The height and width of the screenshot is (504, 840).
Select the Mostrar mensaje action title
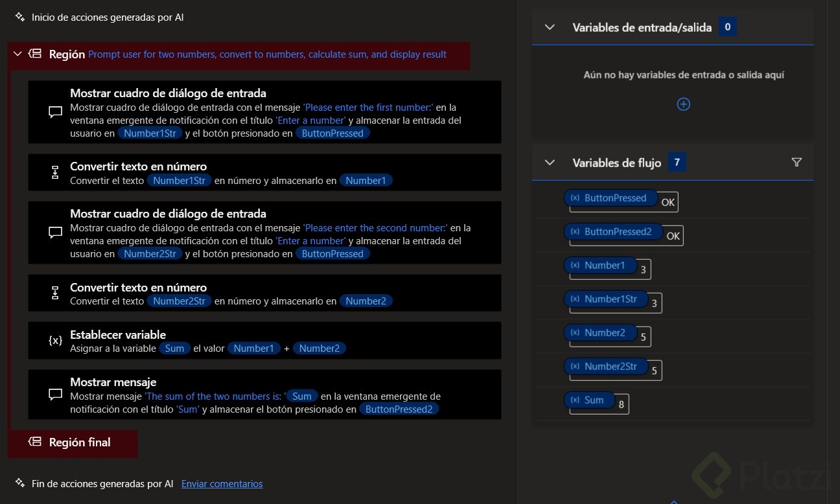pyautogui.click(x=113, y=382)
